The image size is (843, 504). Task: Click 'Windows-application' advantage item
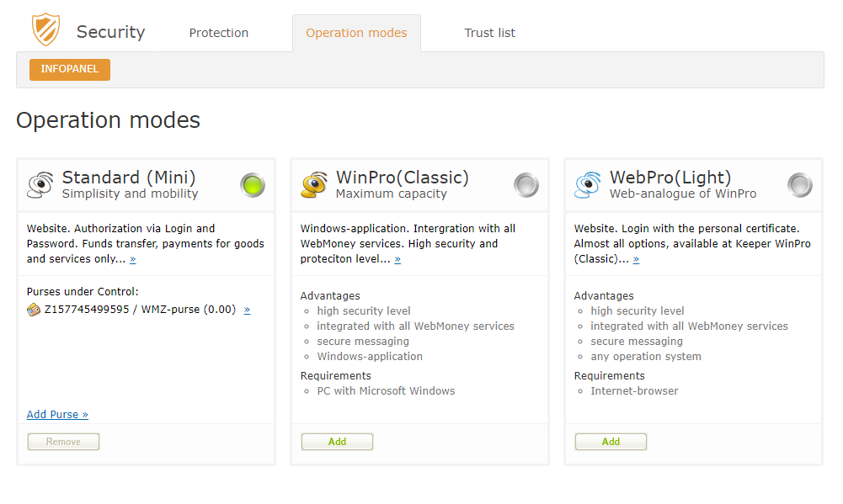click(370, 356)
